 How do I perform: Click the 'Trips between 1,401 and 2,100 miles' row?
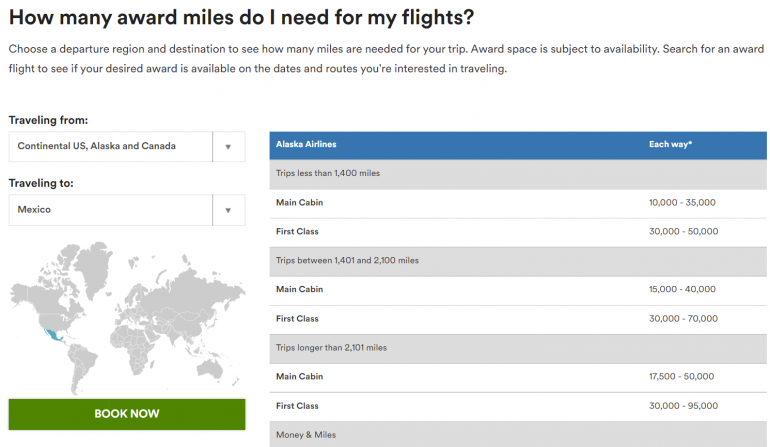347,261
